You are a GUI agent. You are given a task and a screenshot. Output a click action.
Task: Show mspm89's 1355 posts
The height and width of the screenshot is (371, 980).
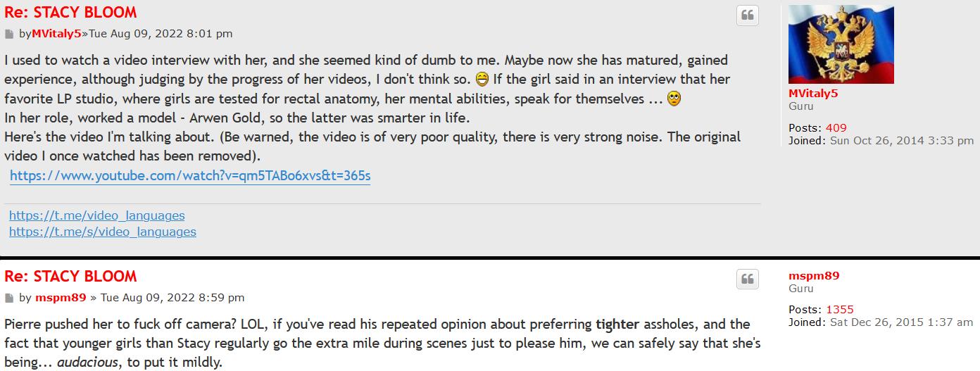839,309
